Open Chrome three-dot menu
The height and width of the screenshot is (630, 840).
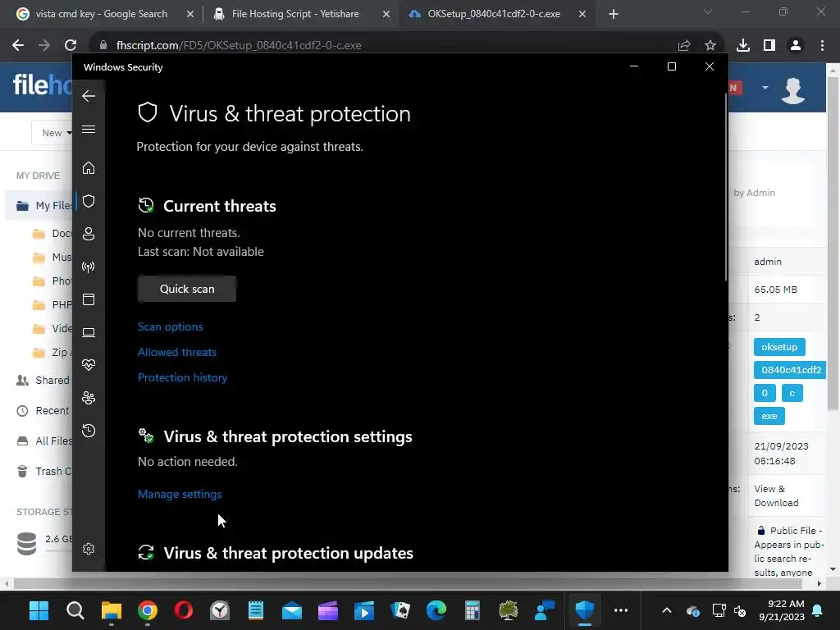point(822,46)
